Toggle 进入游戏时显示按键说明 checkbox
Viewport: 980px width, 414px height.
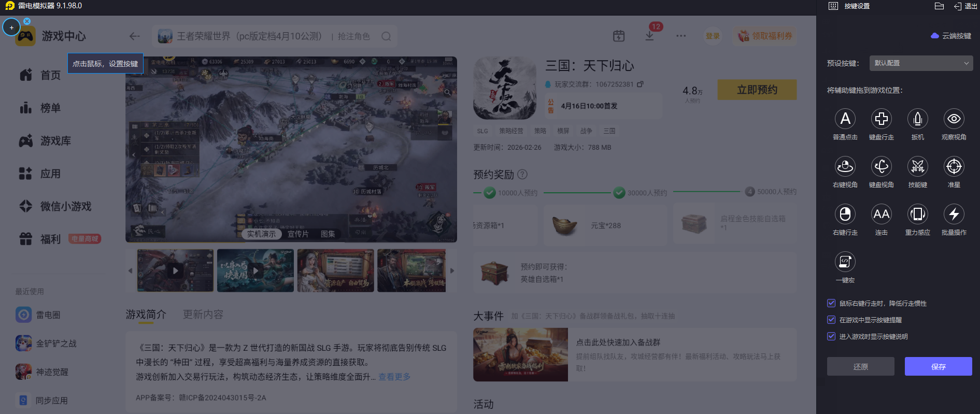pyautogui.click(x=831, y=336)
